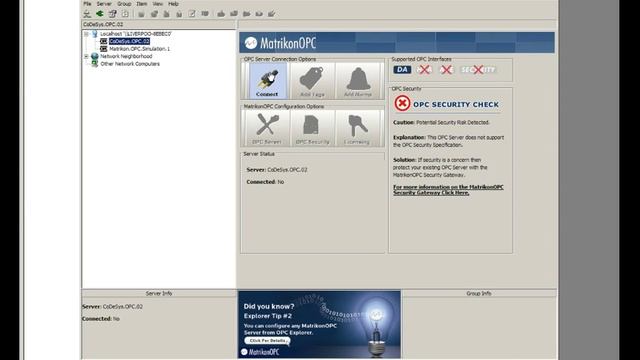
Task: Click the Connect rocket-plug icon button
Action: point(267,81)
